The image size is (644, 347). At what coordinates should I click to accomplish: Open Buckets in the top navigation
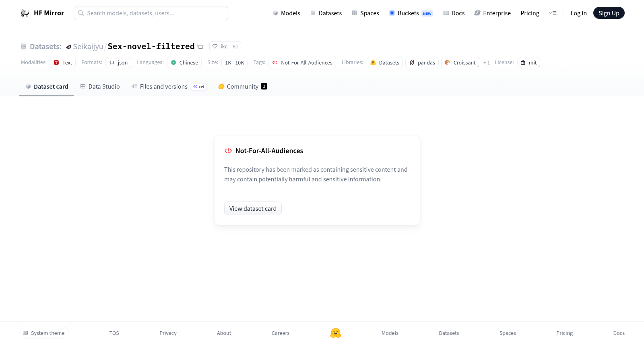[x=411, y=13]
